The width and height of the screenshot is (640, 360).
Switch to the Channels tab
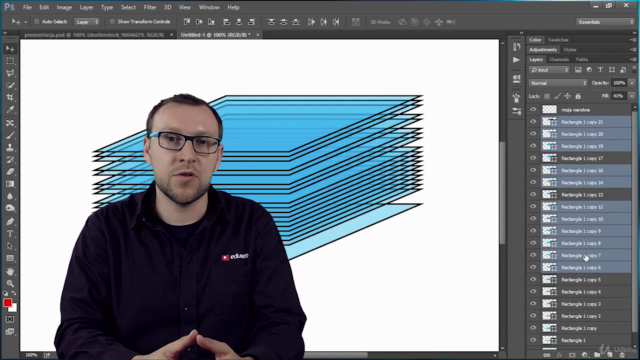point(559,60)
